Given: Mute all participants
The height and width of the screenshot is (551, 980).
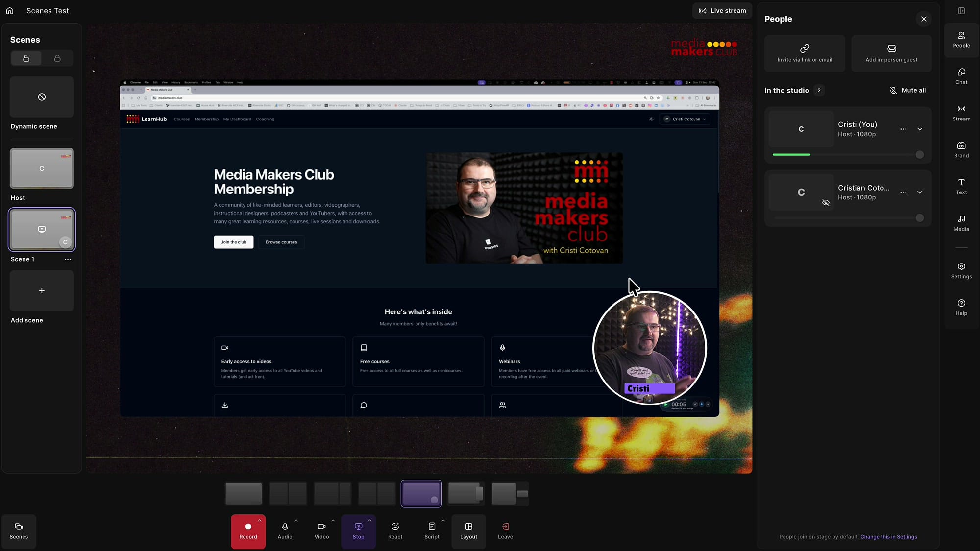Looking at the screenshot, I should 907,90.
